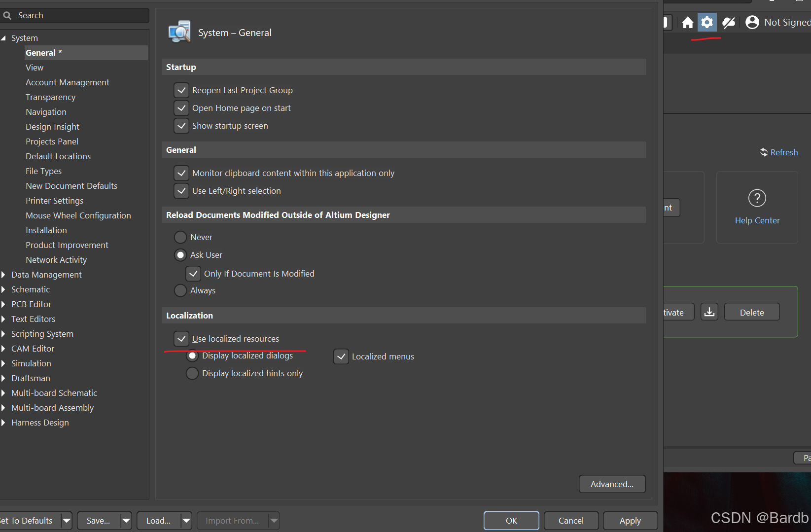
Task: Select the Transparency page
Action: pyautogui.click(x=51, y=97)
